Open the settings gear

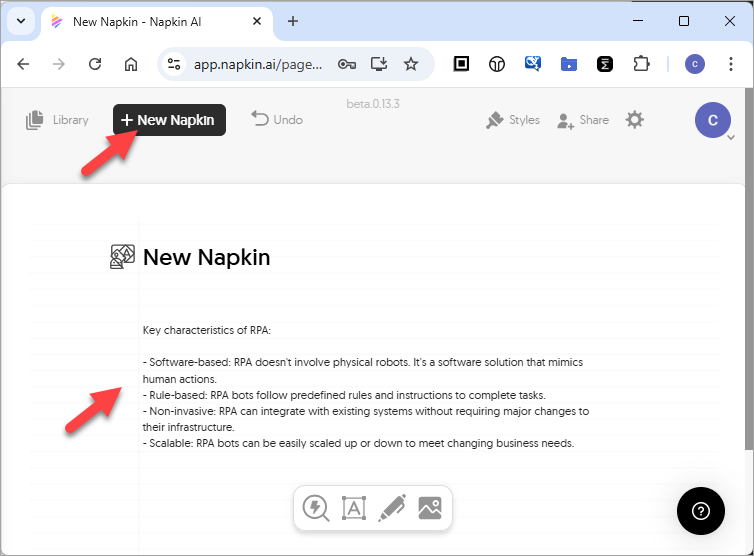click(635, 120)
